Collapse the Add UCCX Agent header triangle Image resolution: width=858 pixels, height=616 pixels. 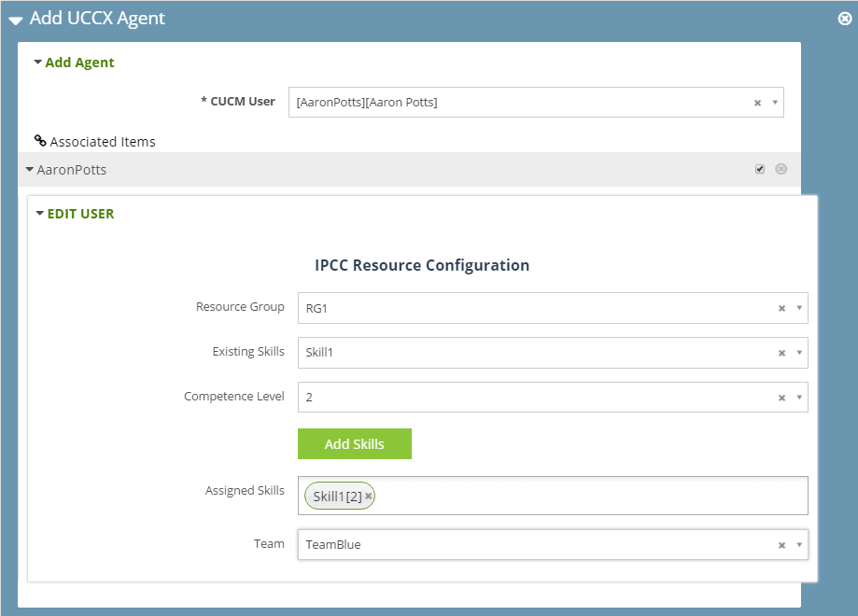16,21
